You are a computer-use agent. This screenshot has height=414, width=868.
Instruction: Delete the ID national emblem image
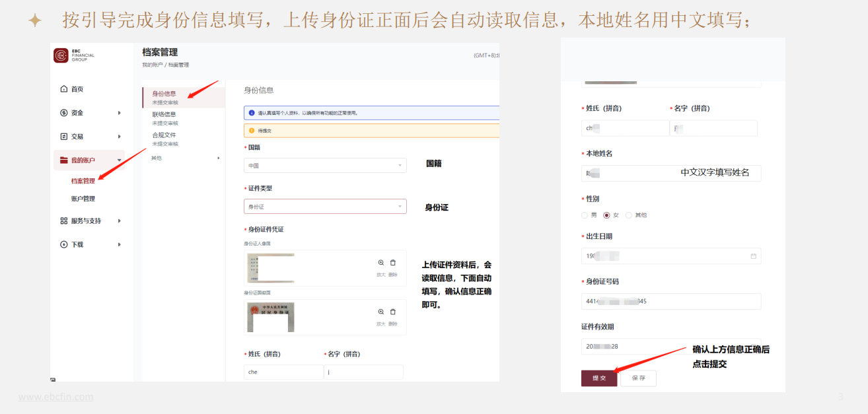[393, 312]
